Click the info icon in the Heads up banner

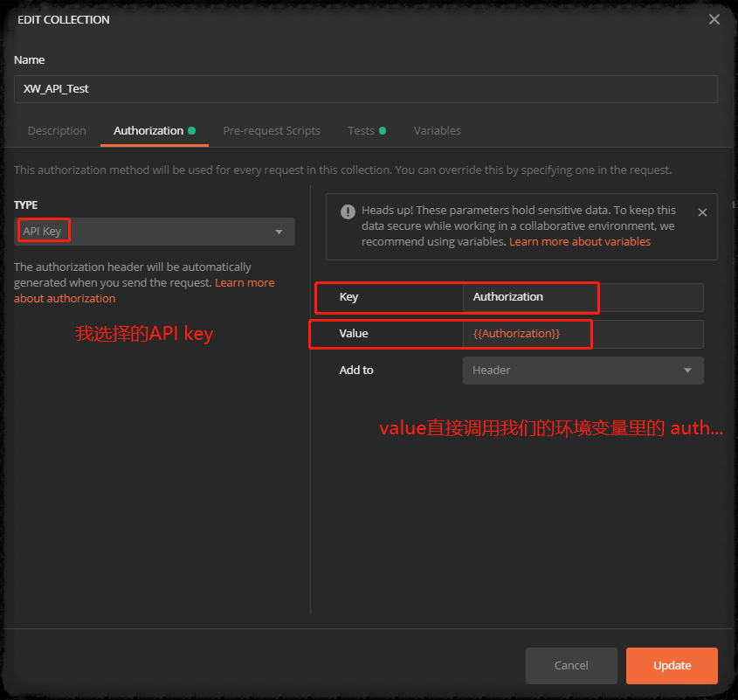(348, 211)
